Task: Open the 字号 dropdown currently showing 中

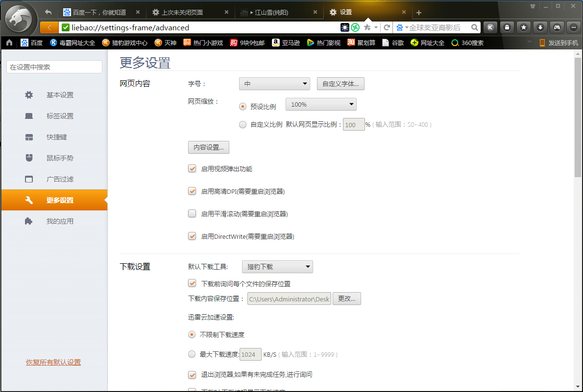Action: (x=274, y=84)
